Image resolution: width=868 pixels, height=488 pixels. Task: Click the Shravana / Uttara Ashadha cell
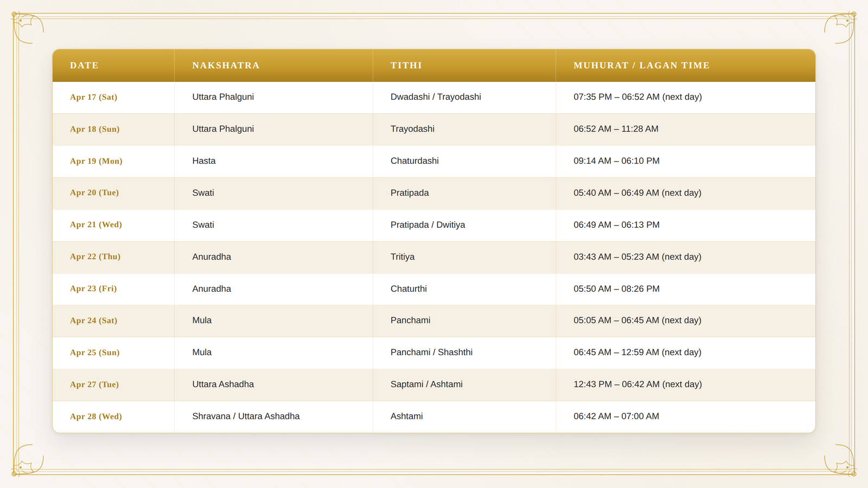coord(273,417)
